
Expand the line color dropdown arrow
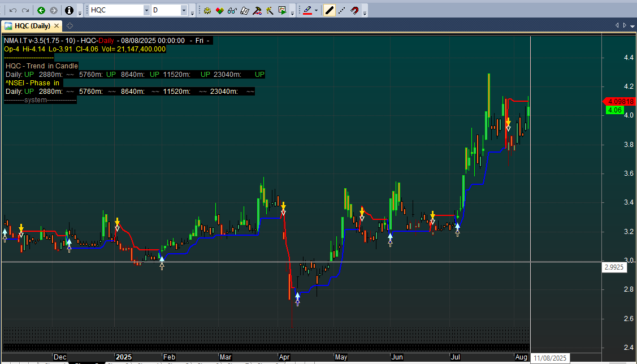(317, 11)
